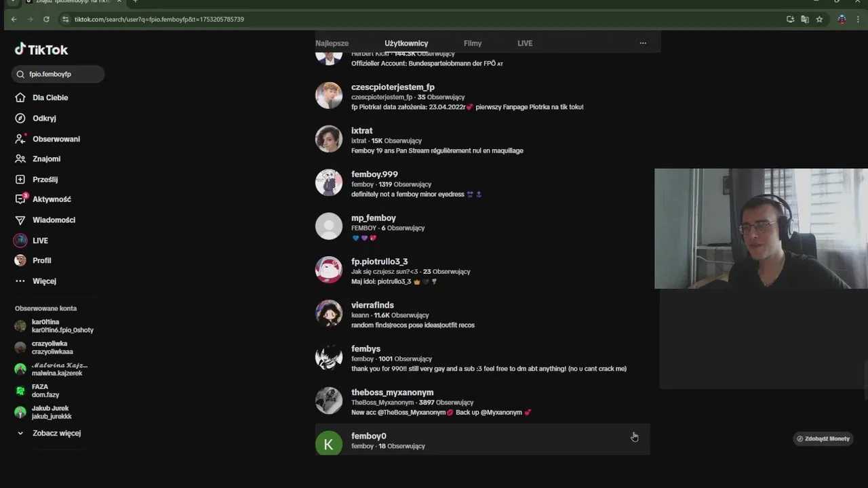
Task: Open user mp_femboy profile
Action: 482,227
